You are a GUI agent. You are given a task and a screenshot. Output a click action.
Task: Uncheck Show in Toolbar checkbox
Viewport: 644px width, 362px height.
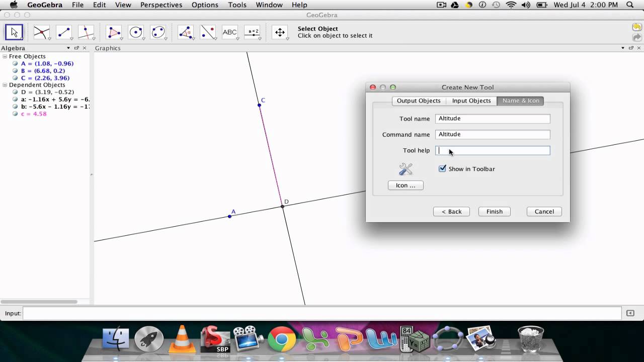pos(442,168)
